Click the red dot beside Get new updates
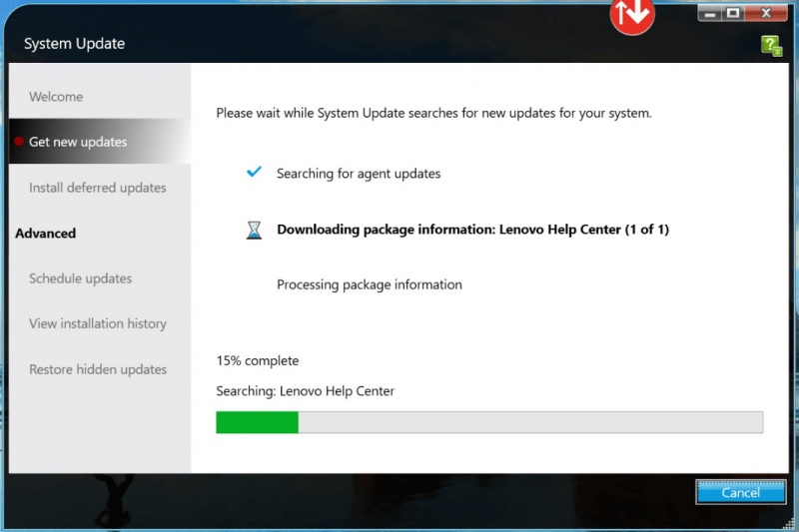 [19, 142]
